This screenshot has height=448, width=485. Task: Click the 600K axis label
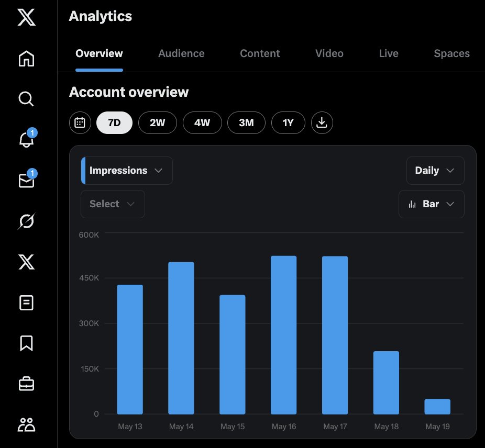pyautogui.click(x=89, y=235)
